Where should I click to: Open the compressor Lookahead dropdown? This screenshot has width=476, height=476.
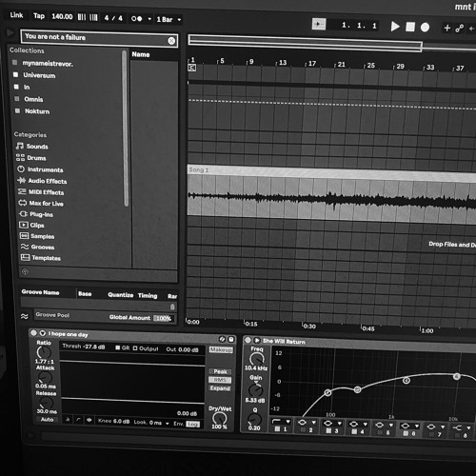point(151,423)
